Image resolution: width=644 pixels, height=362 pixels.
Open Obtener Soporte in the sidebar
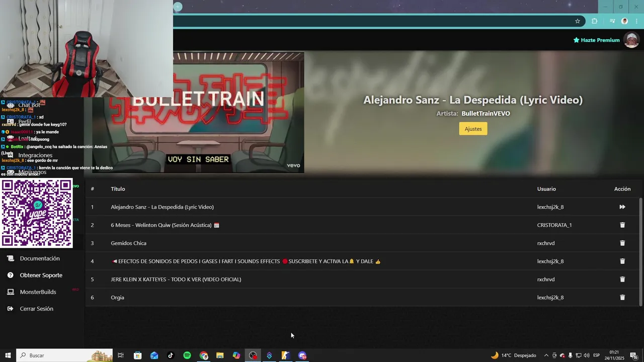pos(41,275)
